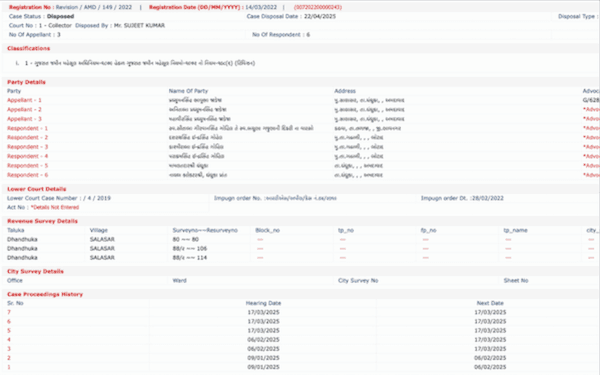Click Respondent - 1 in Party Details
The width and height of the screenshot is (600, 375).
tap(27, 128)
